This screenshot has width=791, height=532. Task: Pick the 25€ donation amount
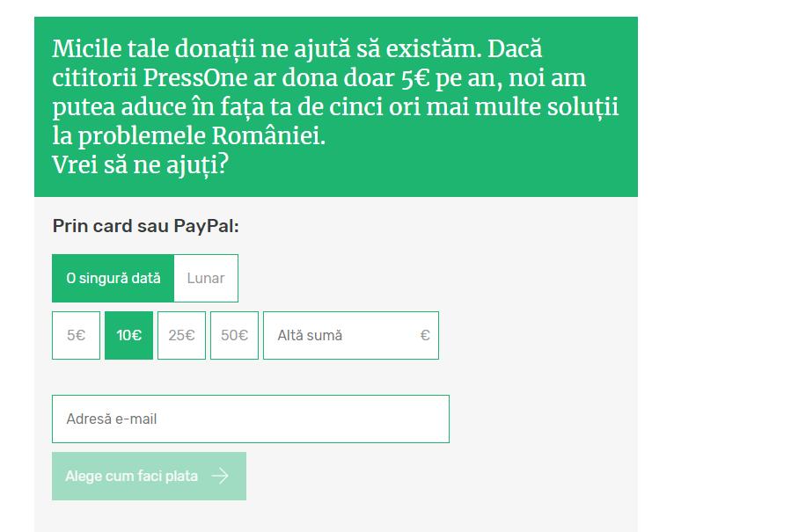[181, 335]
